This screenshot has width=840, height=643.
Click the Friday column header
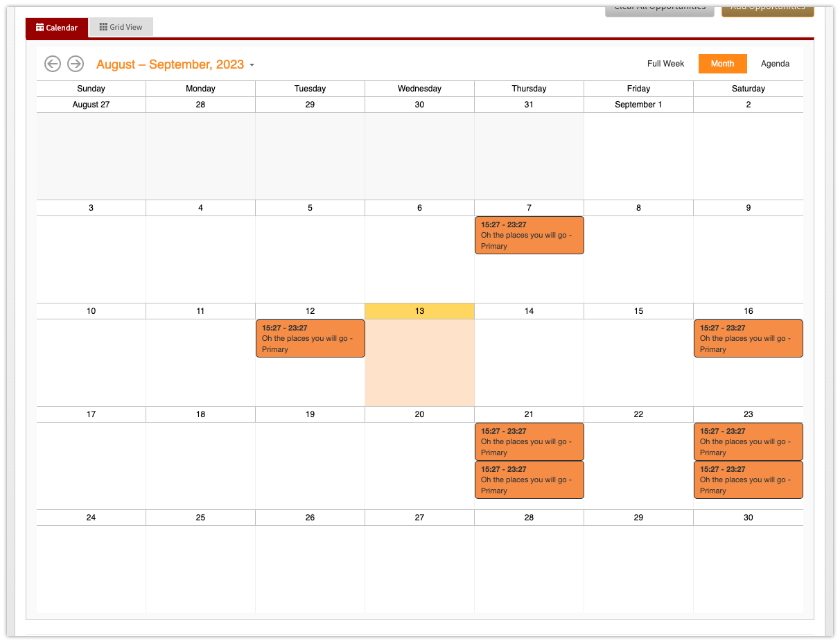point(638,89)
